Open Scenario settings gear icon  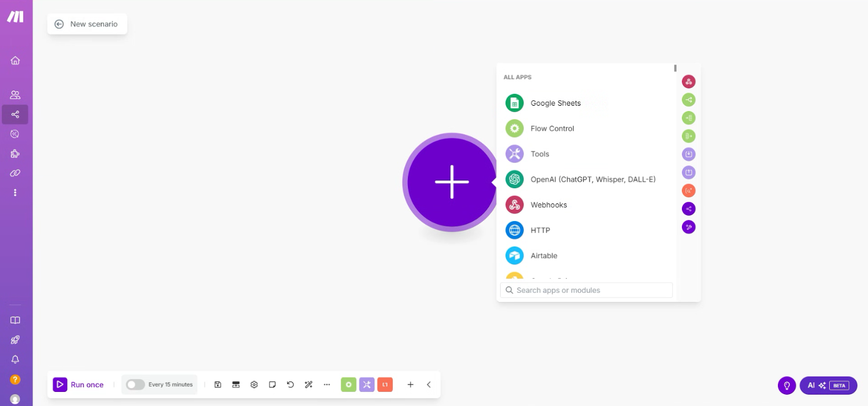tap(254, 384)
